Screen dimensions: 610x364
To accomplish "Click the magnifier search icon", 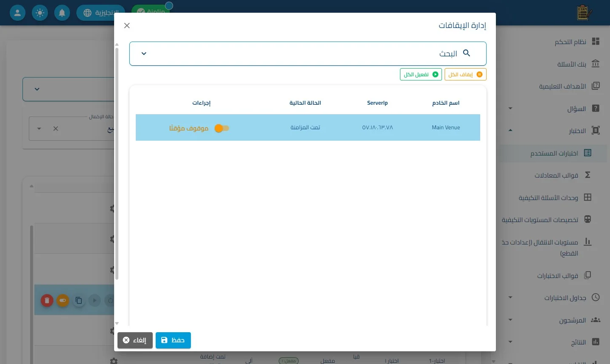I will point(467,53).
